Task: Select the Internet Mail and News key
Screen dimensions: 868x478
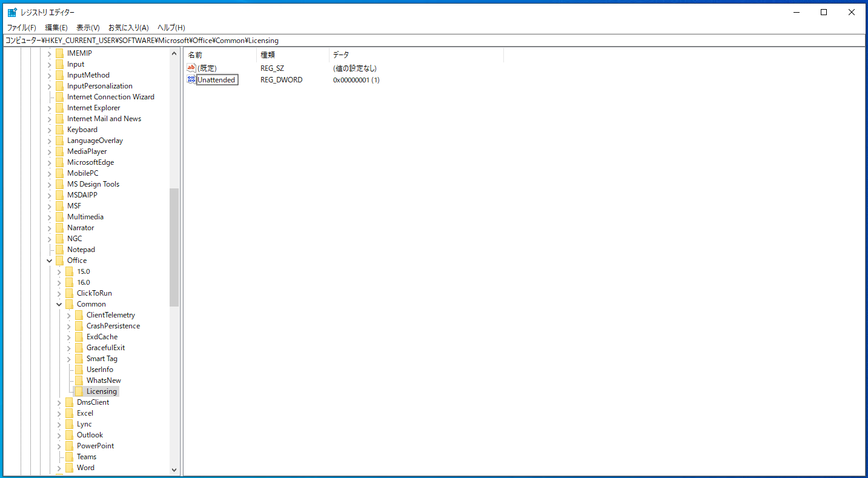Action: click(x=104, y=119)
